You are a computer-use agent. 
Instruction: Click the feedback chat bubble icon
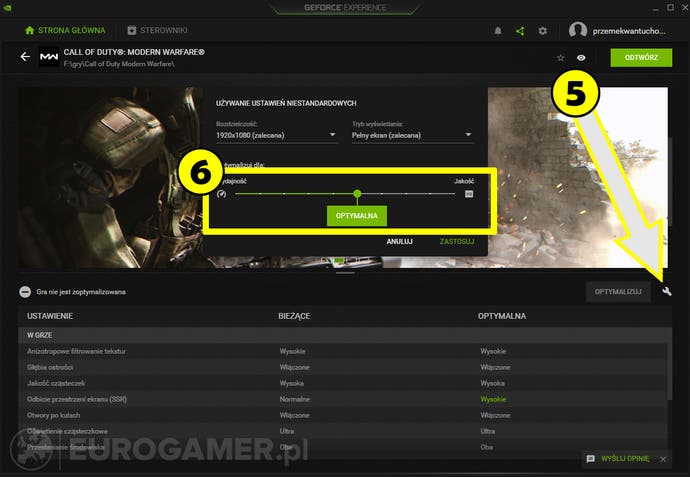(x=591, y=459)
